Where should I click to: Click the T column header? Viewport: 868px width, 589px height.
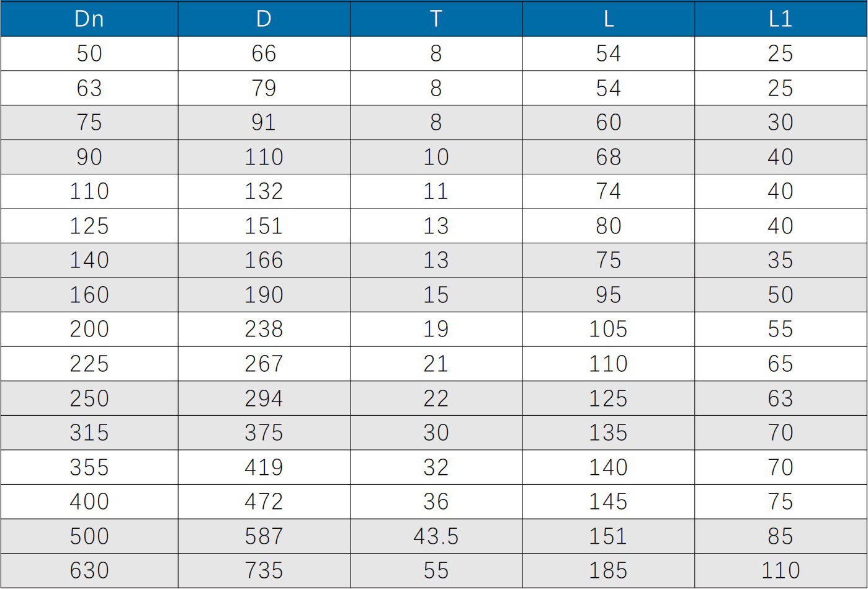[x=436, y=19]
